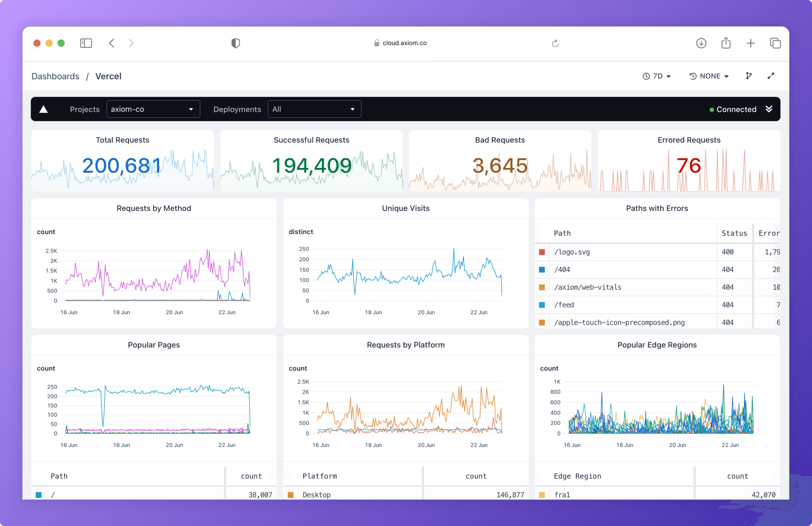Click the Dashboards breadcrumb link
Image resolution: width=812 pixels, height=526 pixels.
[x=55, y=76]
